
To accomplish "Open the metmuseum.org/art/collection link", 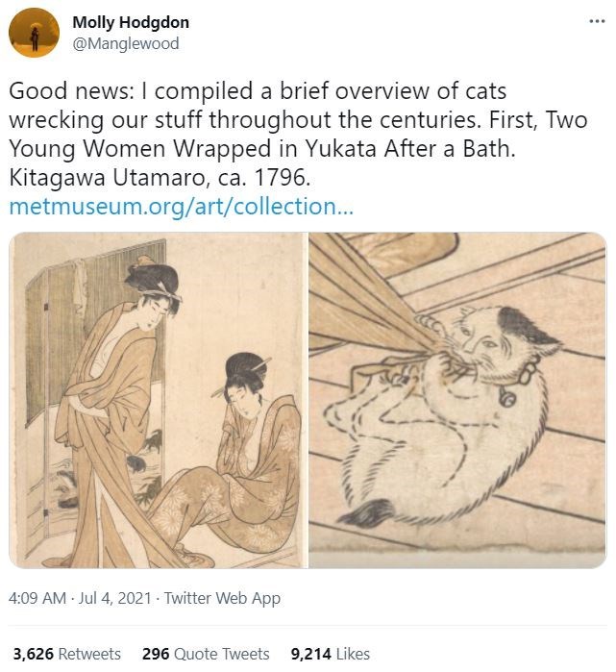I will (x=174, y=207).
